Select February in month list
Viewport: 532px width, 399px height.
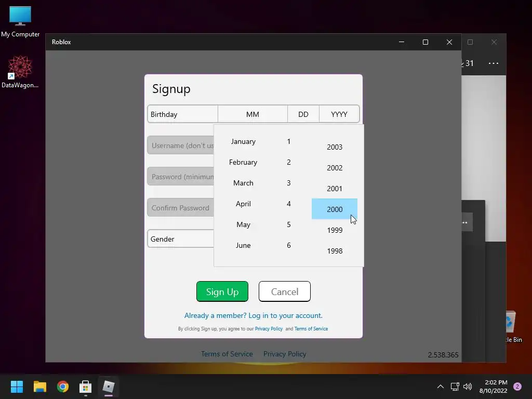(243, 162)
